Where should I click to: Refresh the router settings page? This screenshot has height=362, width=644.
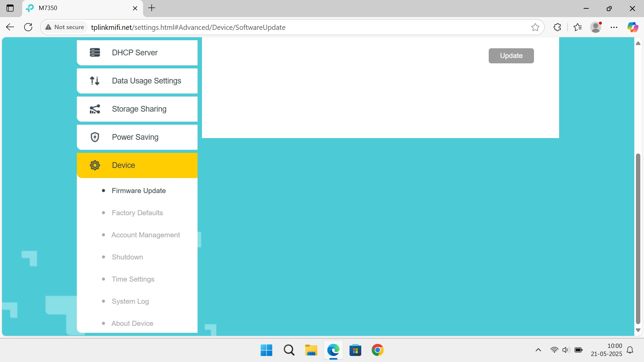coord(29,27)
